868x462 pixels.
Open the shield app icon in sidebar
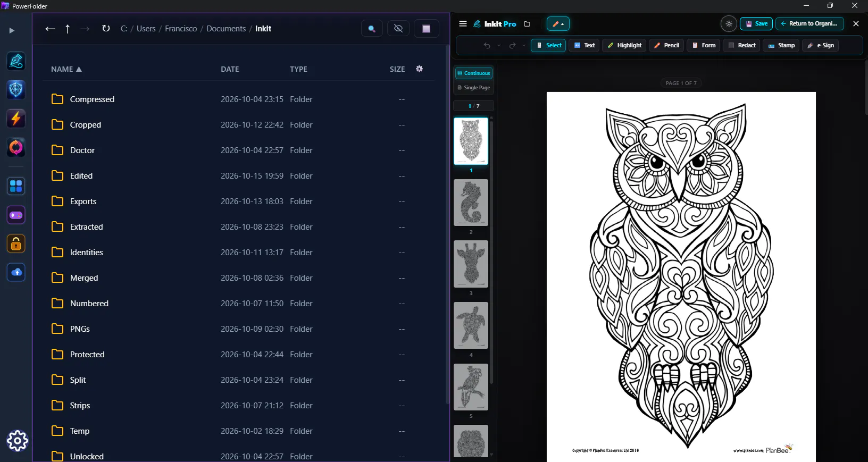(x=16, y=90)
